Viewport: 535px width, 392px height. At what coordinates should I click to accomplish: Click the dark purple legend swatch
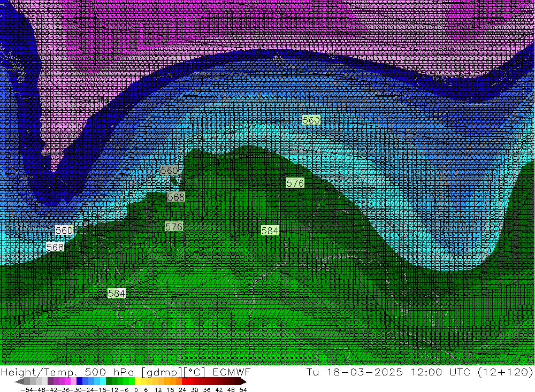pyautogui.click(x=50, y=381)
